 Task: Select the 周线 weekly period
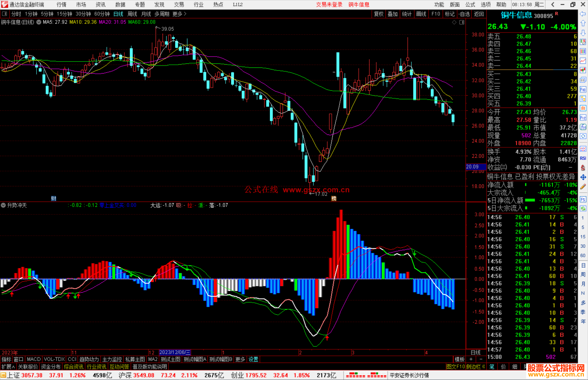tap(132, 14)
